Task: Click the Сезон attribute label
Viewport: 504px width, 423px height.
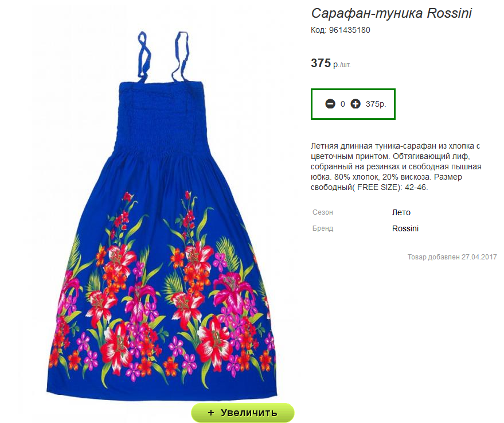Action: [x=323, y=212]
